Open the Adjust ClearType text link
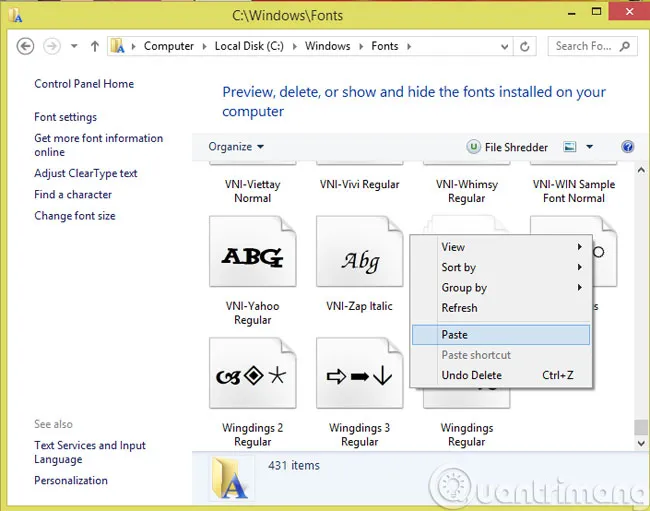 [x=85, y=173]
